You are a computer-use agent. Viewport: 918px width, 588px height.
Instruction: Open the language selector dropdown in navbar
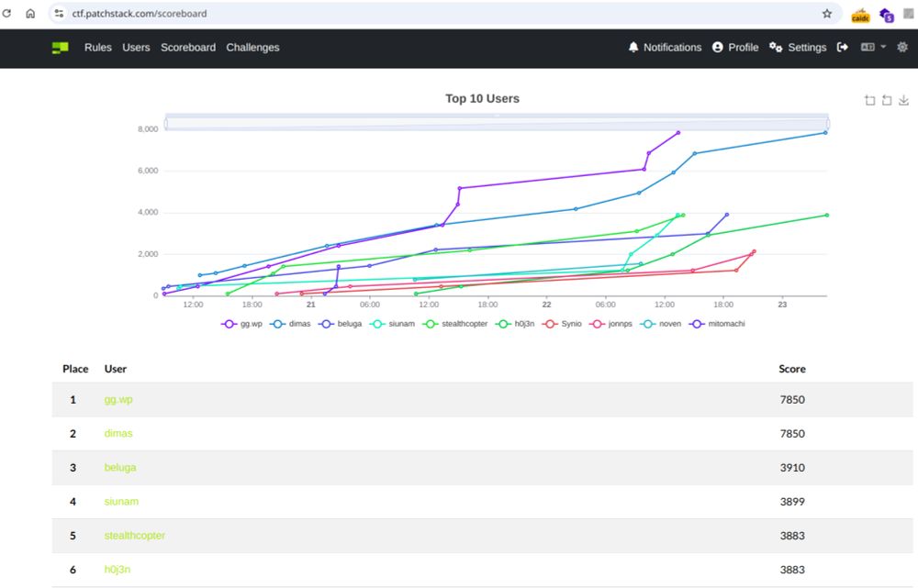pos(873,48)
